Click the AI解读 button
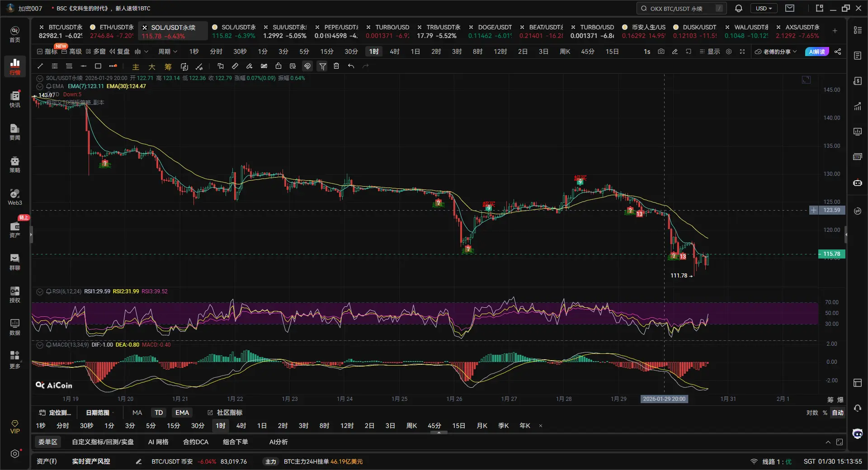868x470 pixels. 817,52
